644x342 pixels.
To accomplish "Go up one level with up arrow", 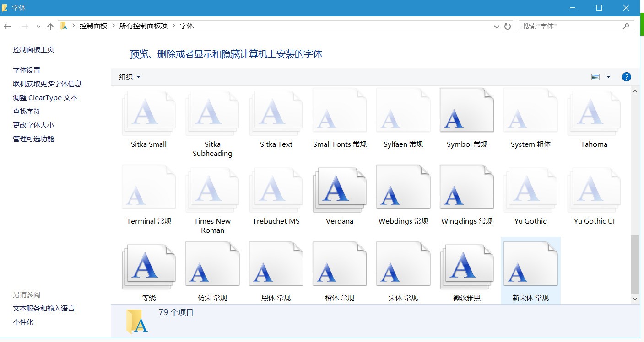I will [50, 27].
